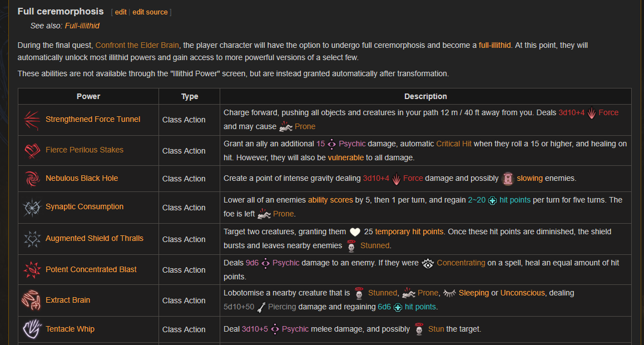Image resolution: width=644 pixels, height=345 pixels.
Task: Click the edit link beside Full ceremorphosis
Action: (x=120, y=12)
